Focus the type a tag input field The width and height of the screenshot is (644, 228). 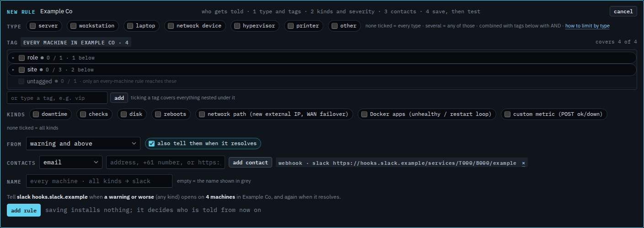57,98
